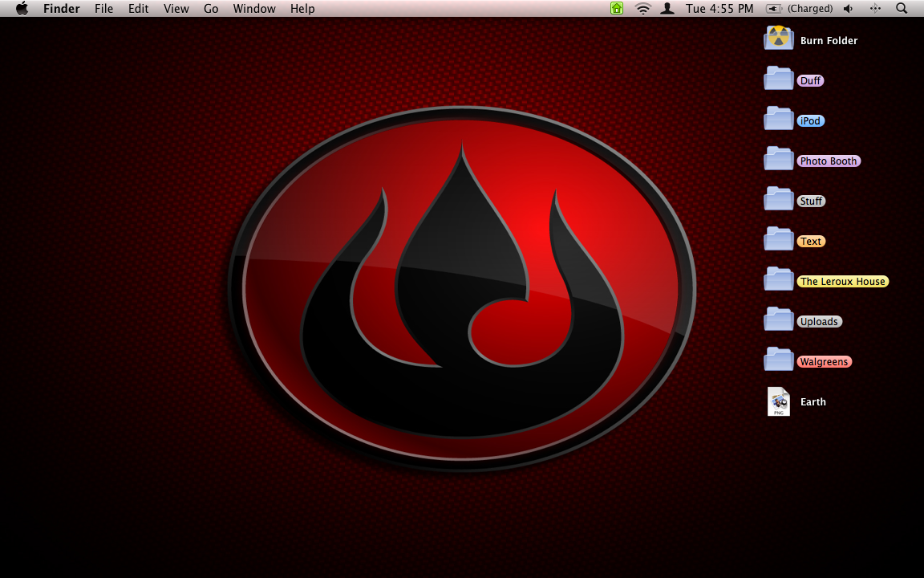The height and width of the screenshot is (578, 924).
Task: Select the Stuff folder icon
Action: pyautogui.click(x=779, y=199)
